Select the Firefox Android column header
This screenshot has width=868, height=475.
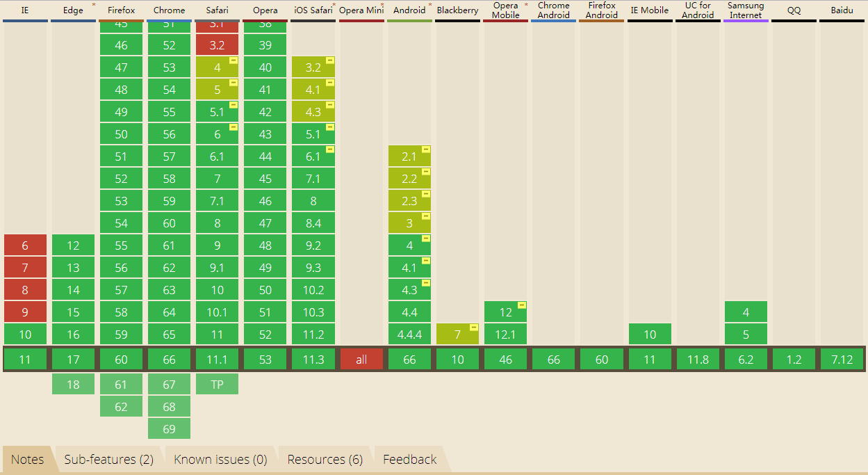click(602, 10)
